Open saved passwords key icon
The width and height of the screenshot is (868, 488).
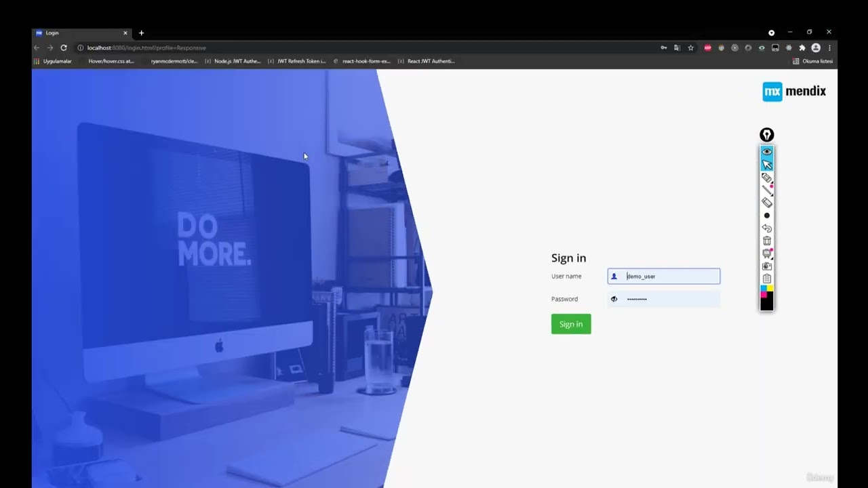663,47
